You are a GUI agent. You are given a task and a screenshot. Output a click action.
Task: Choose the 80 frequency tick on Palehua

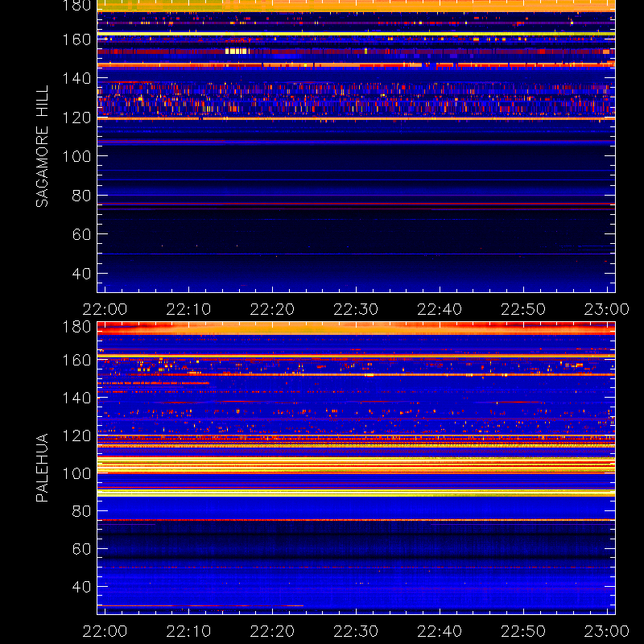81,511
